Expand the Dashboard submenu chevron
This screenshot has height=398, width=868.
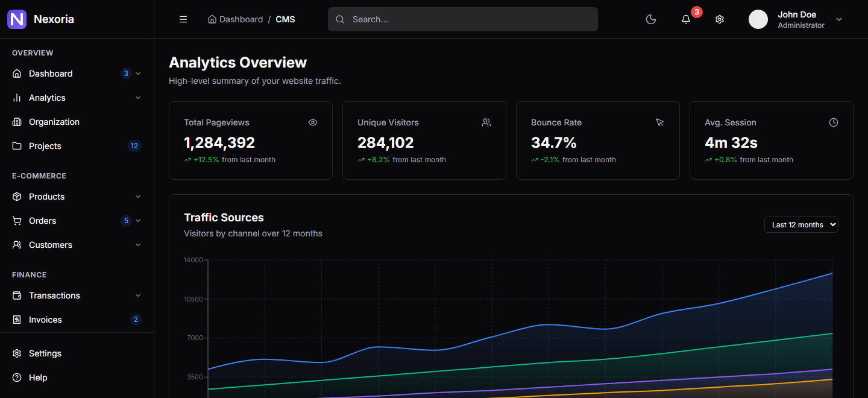tap(138, 74)
